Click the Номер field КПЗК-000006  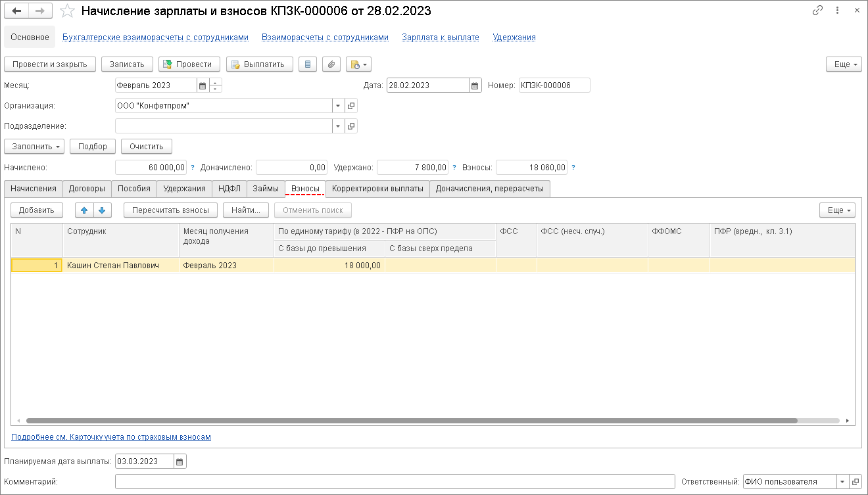(x=554, y=85)
